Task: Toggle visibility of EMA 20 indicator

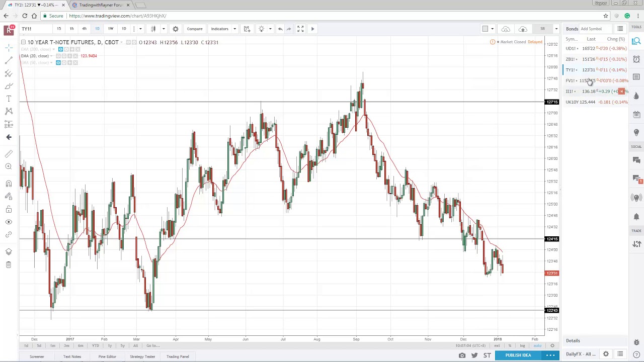Action: (x=58, y=56)
